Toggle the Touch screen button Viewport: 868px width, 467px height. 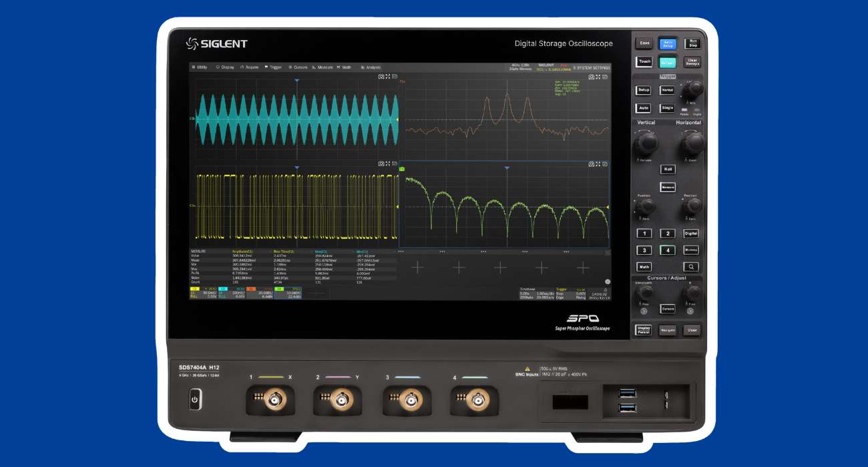point(644,61)
